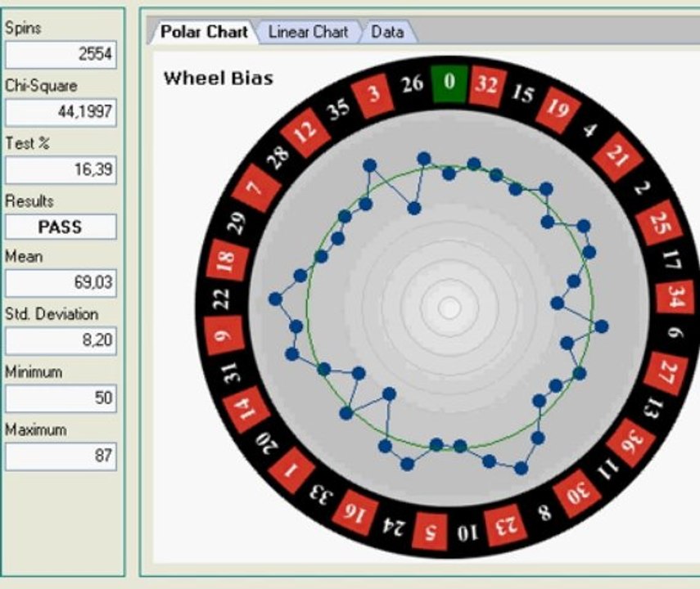Image resolution: width=700 pixels, height=589 pixels.
Task: Click the red 36 wheel pocket
Action: 632,441
